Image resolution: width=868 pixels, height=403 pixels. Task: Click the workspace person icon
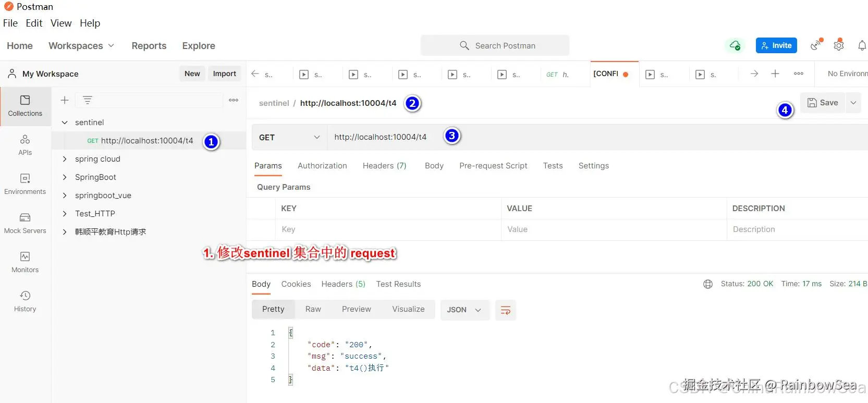(12, 74)
